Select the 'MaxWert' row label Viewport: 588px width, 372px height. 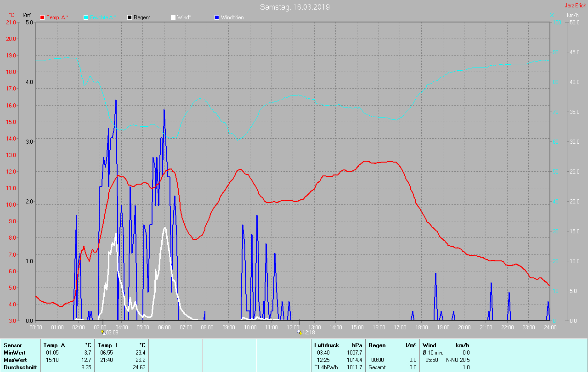(x=15, y=360)
